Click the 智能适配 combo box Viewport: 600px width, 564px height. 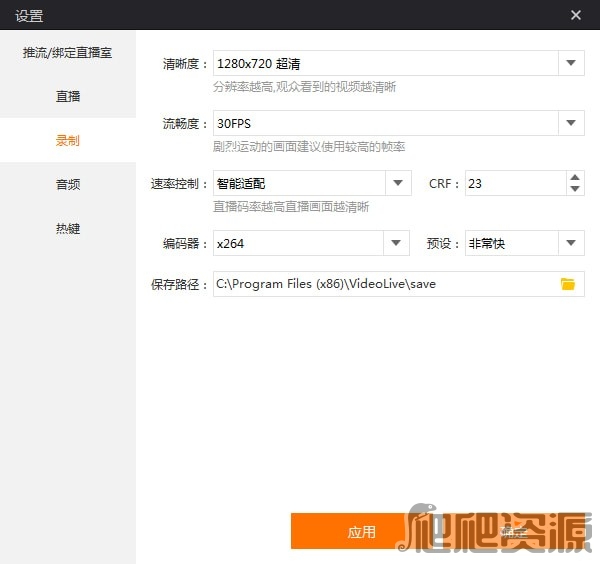pos(312,183)
